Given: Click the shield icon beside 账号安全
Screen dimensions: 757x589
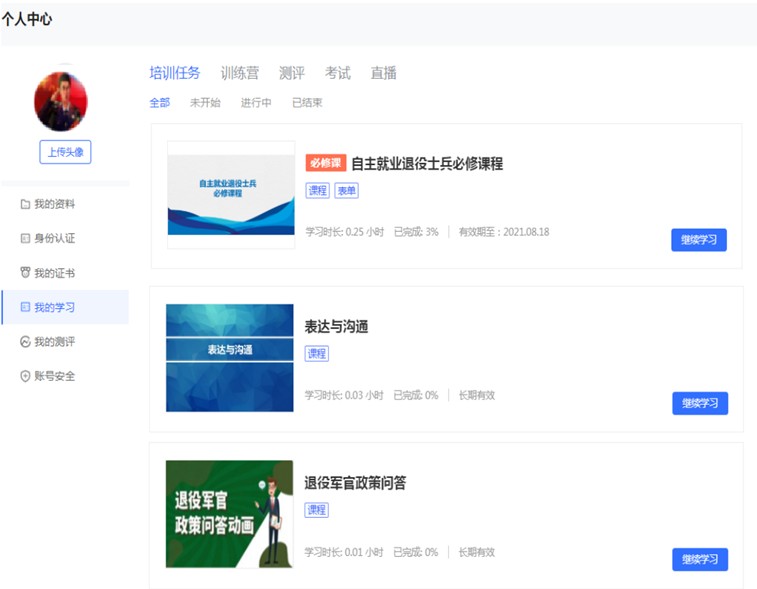Looking at the screenshot, I should 25,376.
